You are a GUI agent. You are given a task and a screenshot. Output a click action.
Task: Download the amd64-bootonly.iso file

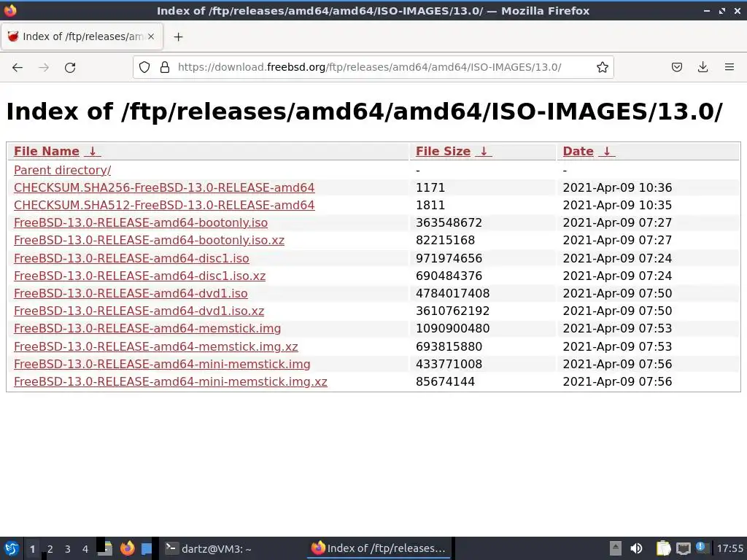point(141,223)
